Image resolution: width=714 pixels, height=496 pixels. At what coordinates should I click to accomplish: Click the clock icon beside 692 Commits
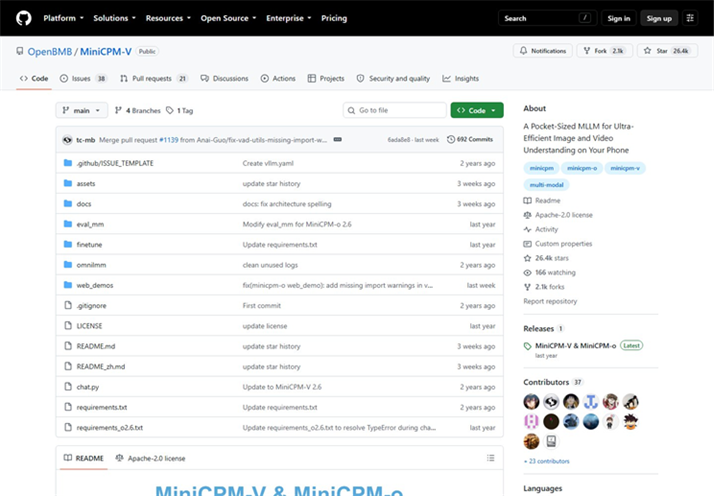click(451, 139)
